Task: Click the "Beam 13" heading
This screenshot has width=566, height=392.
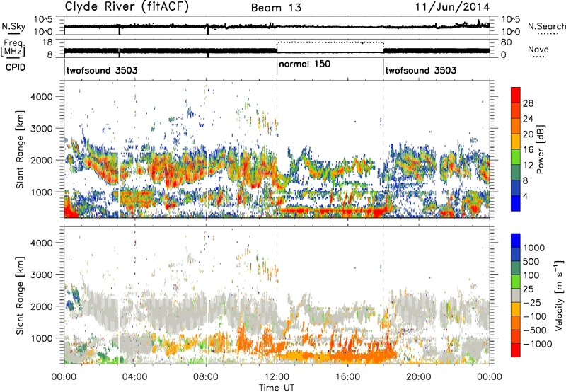Action: click(276, 8)
